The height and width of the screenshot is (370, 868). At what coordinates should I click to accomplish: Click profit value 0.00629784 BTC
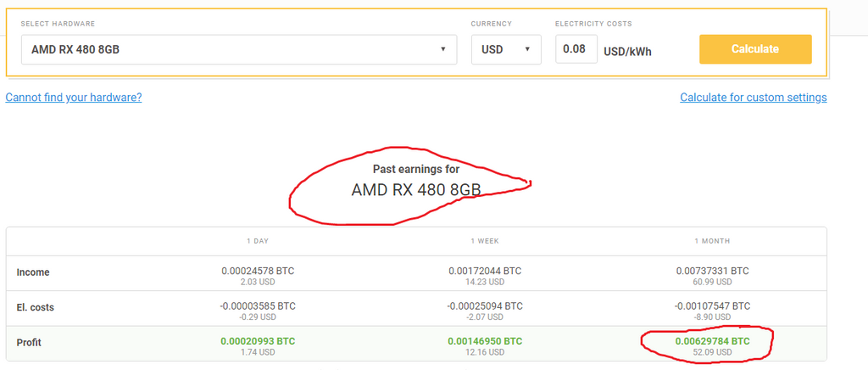coord(712,342)
